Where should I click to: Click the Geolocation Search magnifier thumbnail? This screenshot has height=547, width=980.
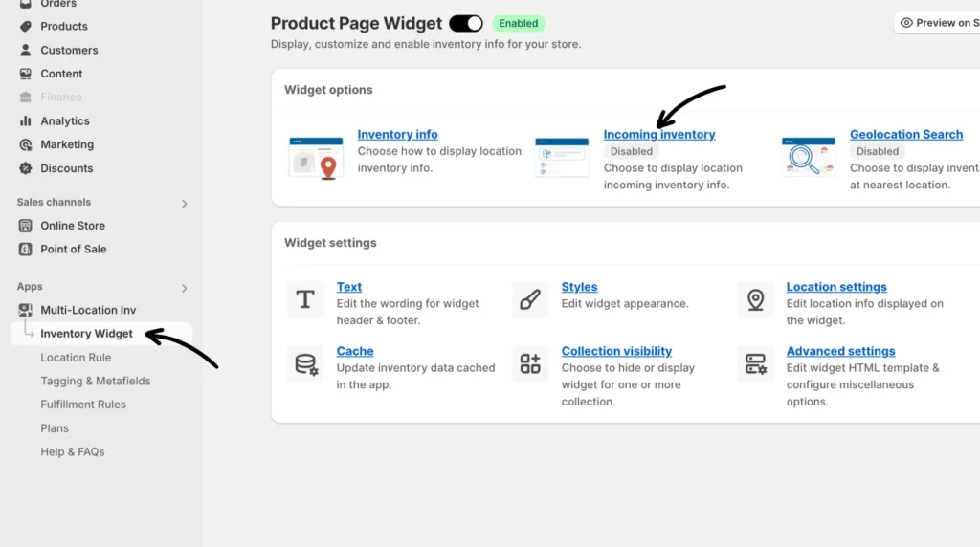pos(808,157)
